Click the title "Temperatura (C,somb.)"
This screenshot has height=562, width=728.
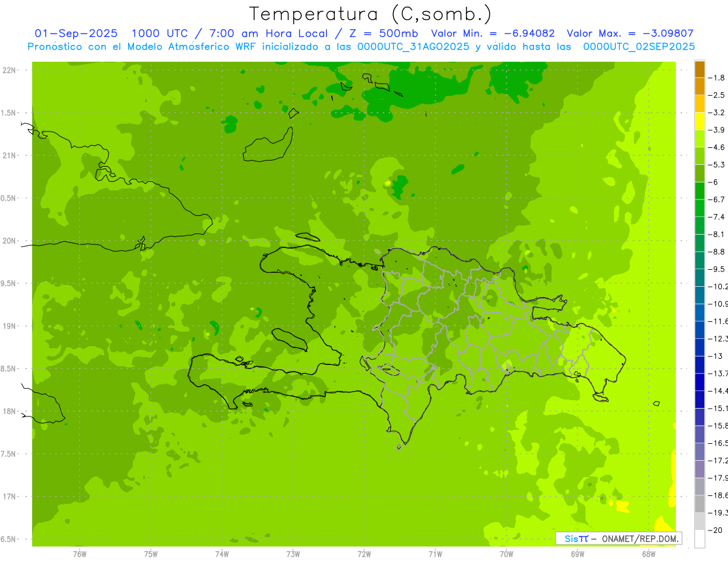[370, 15]
